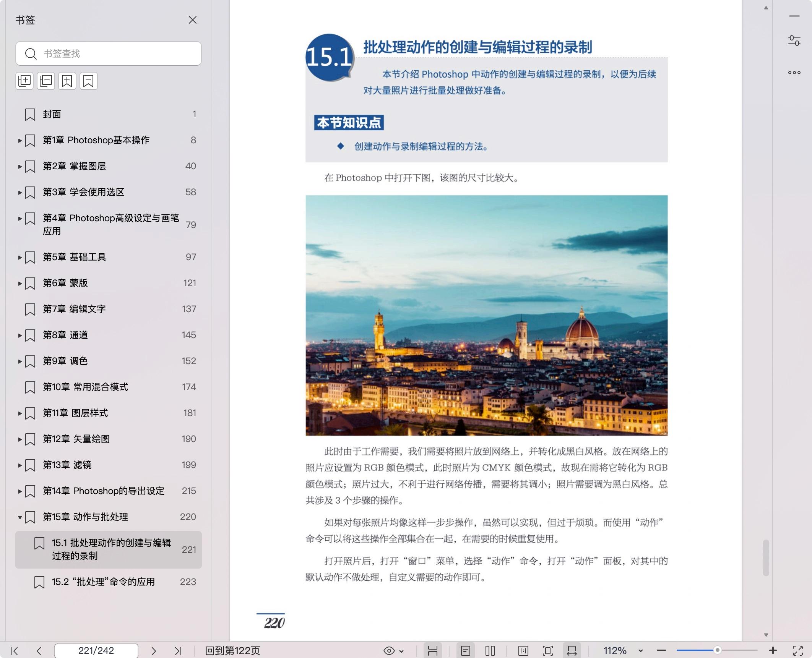Viewport: 812px width, 658px height.
Task: Click page number 152 beside 第9章
Action: 189,361
